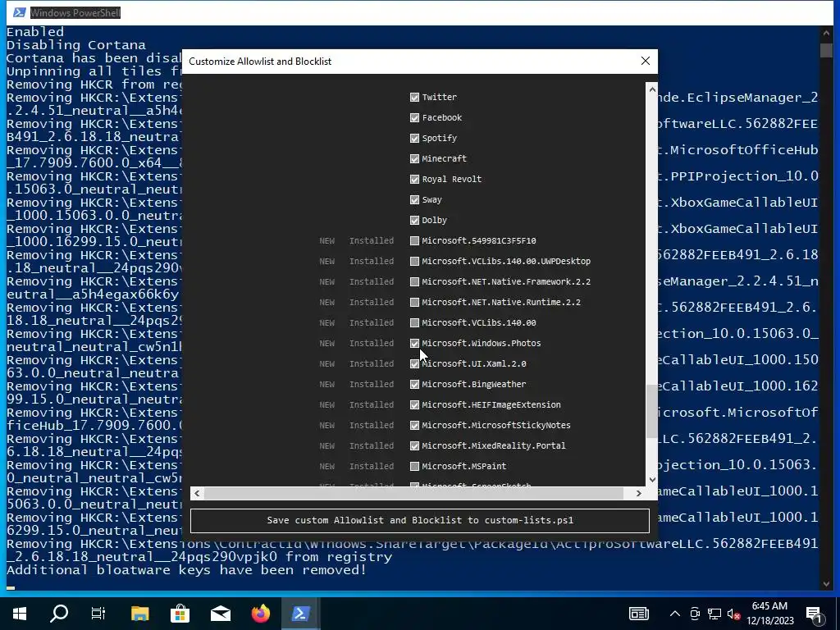Show hidden tray icons chevron
This screenshot has height=630, width=840.
675,614
